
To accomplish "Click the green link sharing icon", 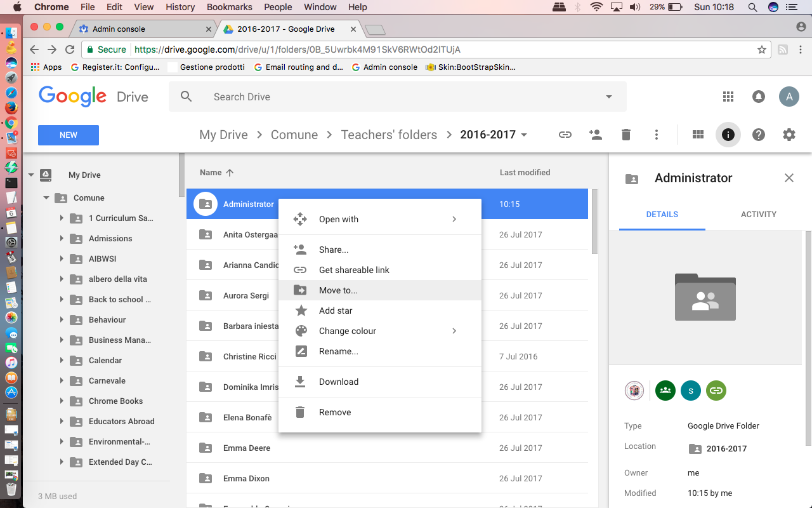I will tap(716, 391).
